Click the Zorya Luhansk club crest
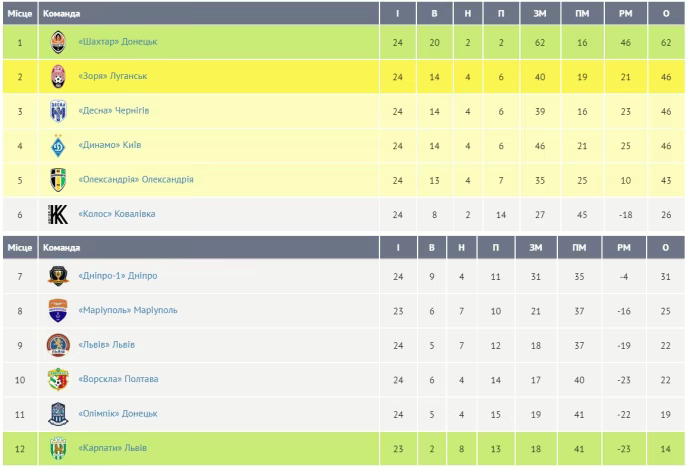 pyautogui.click(x=58, y=76)
